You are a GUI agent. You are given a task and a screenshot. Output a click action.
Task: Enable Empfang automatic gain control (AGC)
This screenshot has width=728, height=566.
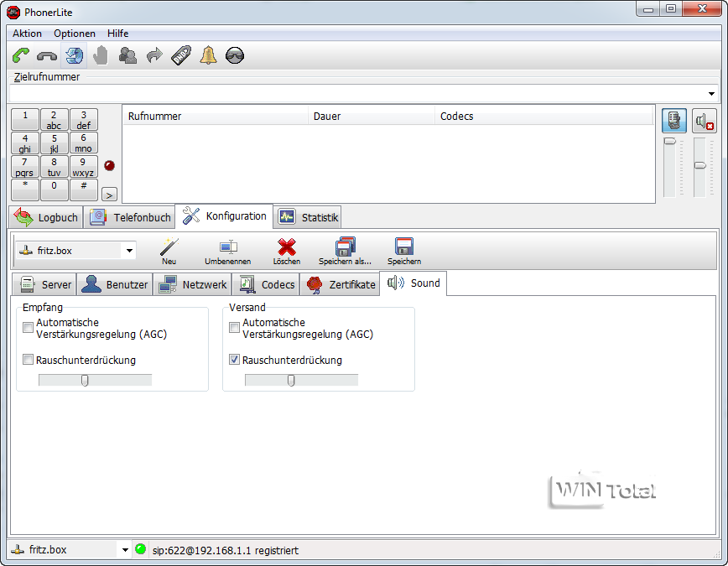29,328
